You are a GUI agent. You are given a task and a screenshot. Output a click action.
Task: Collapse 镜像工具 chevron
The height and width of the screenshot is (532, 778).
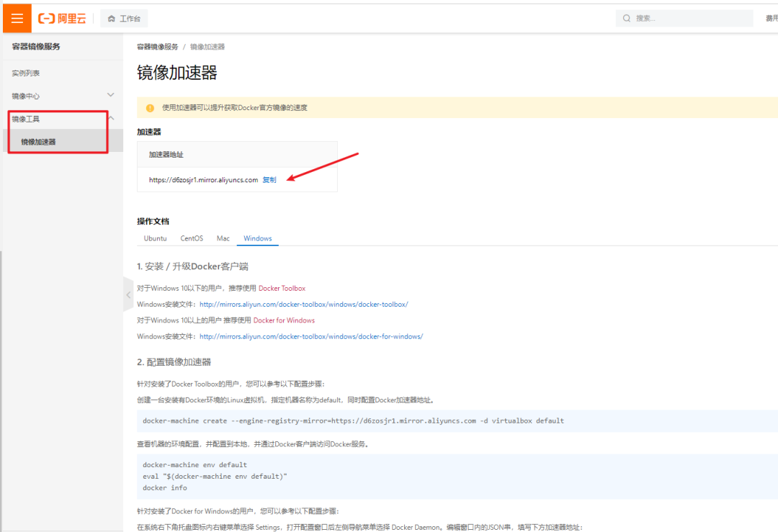[x=111, y=118]
